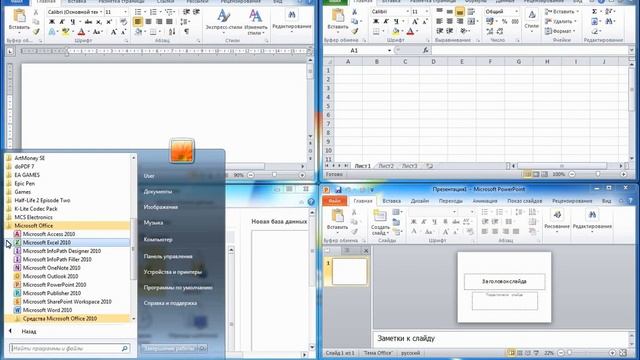Viewport: 640px width, 360px height.
Task: Click Excel increase decimal icon
Action: click(x=490, y=31)
